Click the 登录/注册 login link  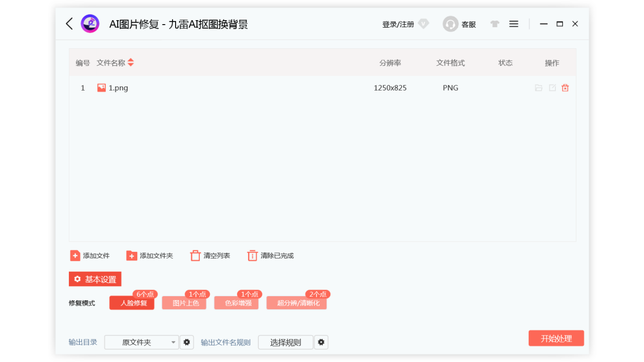397,24
